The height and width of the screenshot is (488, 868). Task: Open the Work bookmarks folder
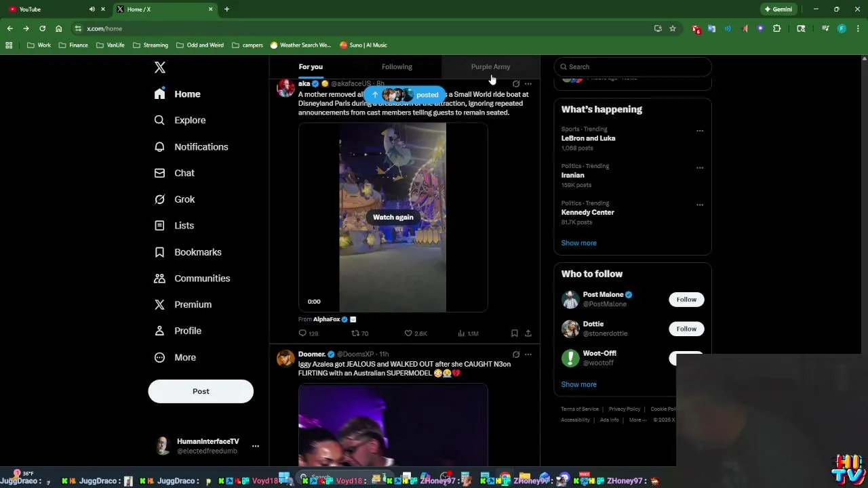39,45
